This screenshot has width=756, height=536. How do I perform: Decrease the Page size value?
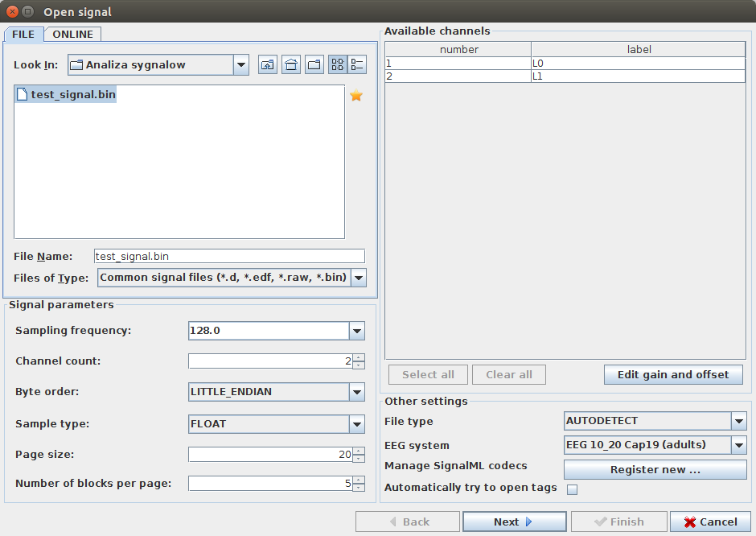coord(359,459)
